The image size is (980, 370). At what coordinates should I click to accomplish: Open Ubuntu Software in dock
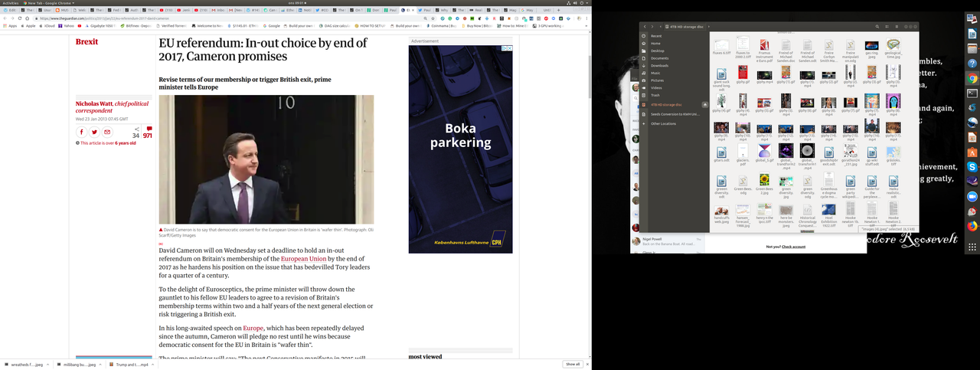972,152
